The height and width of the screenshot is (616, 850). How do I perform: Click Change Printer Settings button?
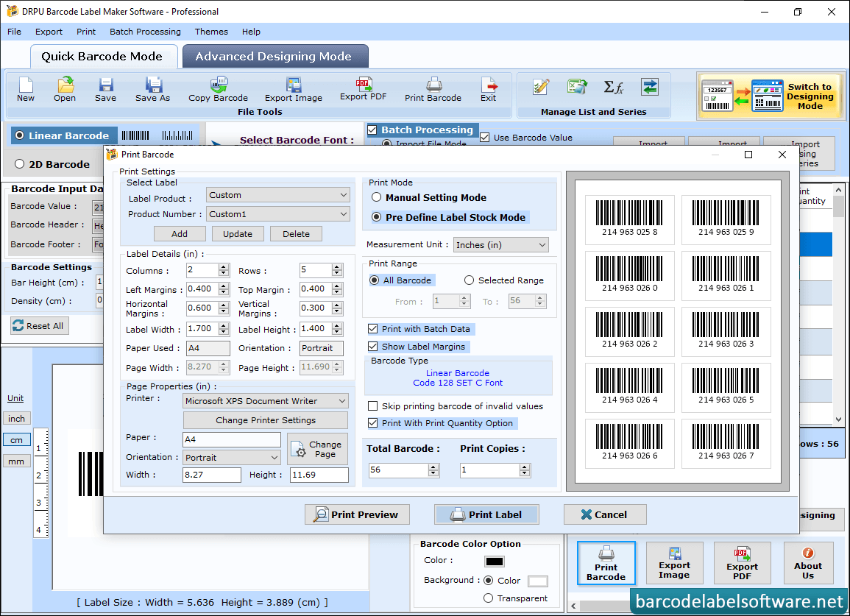(266, 420)
